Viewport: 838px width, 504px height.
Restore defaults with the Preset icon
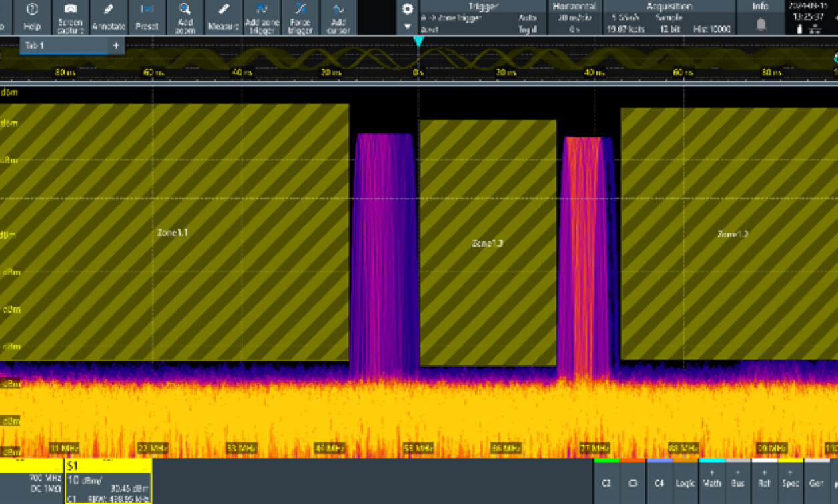click(x=147, y=18)
